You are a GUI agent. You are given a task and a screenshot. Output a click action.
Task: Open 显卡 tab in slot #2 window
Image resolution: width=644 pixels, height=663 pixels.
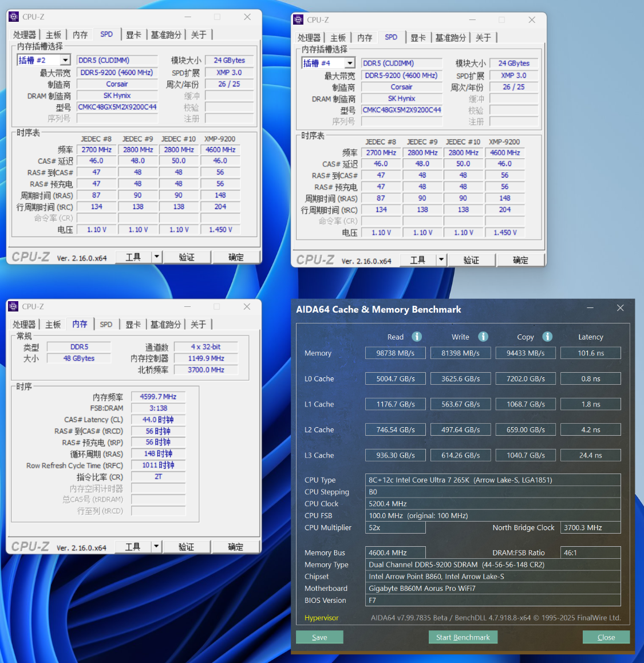(x=133, y=35)
